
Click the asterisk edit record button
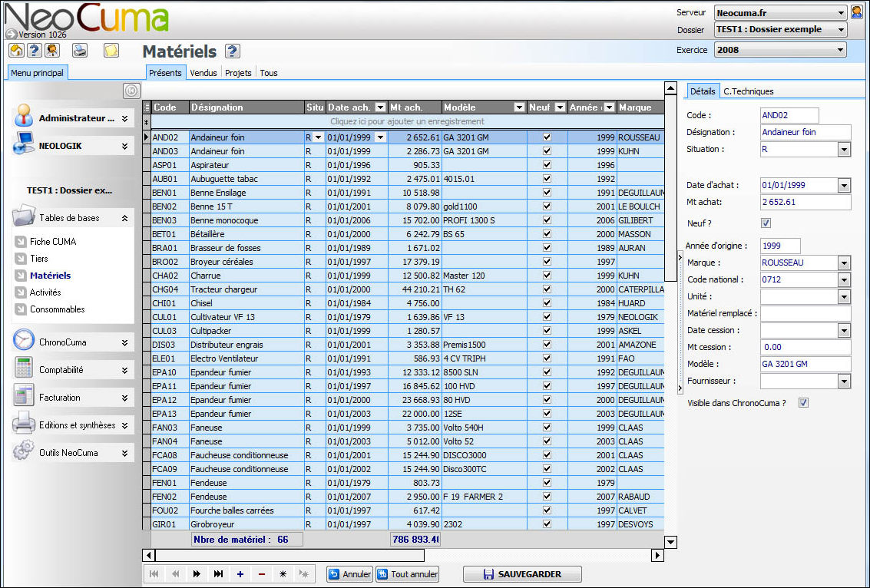pos(283,574)
